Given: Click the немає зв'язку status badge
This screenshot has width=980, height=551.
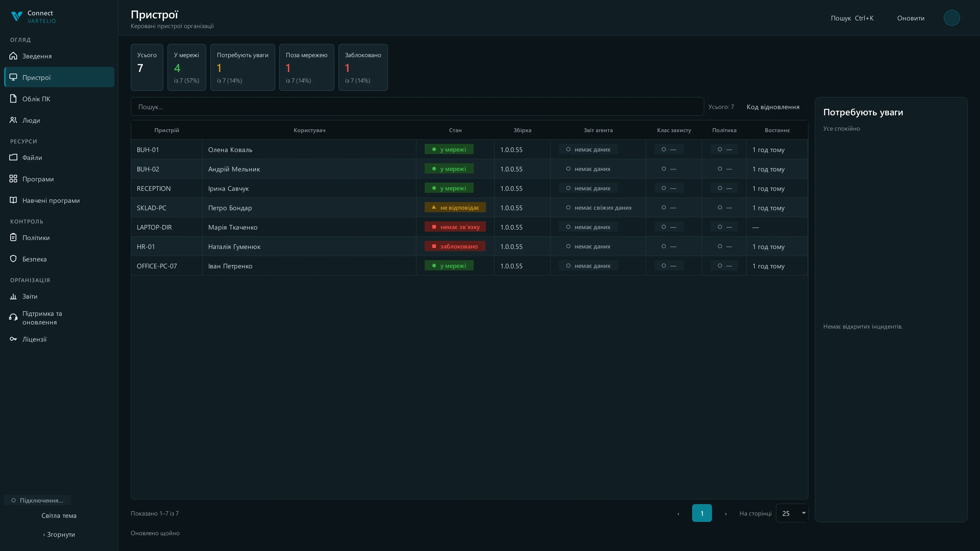Looking at the screenshot, I should point(455,227).
